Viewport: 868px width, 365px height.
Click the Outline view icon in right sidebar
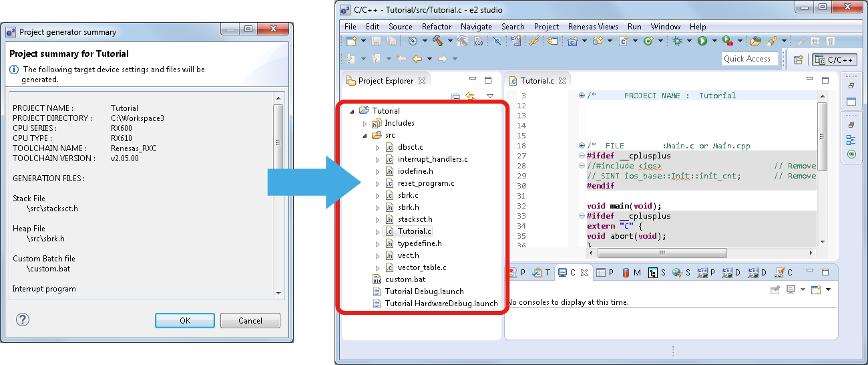pyautogui.click(x=851, y=140)
